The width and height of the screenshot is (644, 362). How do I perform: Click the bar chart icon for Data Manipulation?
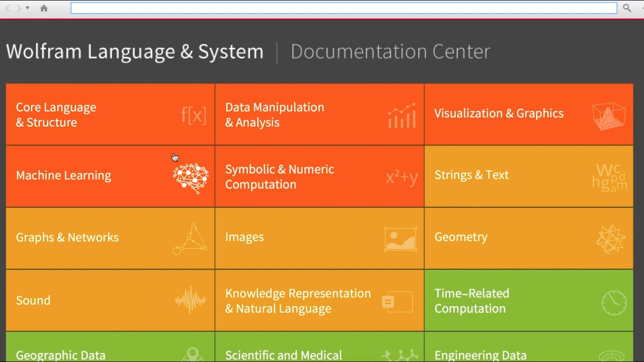pyautogui.click(x=401, y=116)
